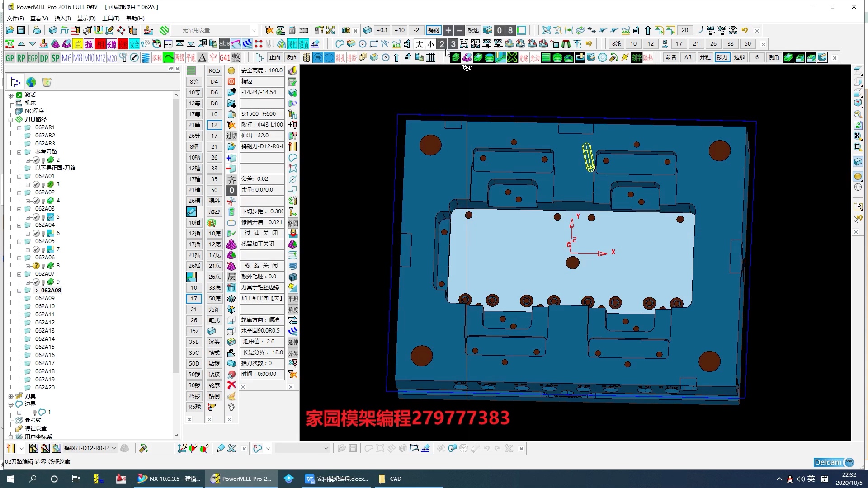Open the 文件(F) menu
Screen dimensions: 868x488
coord(15,19)
